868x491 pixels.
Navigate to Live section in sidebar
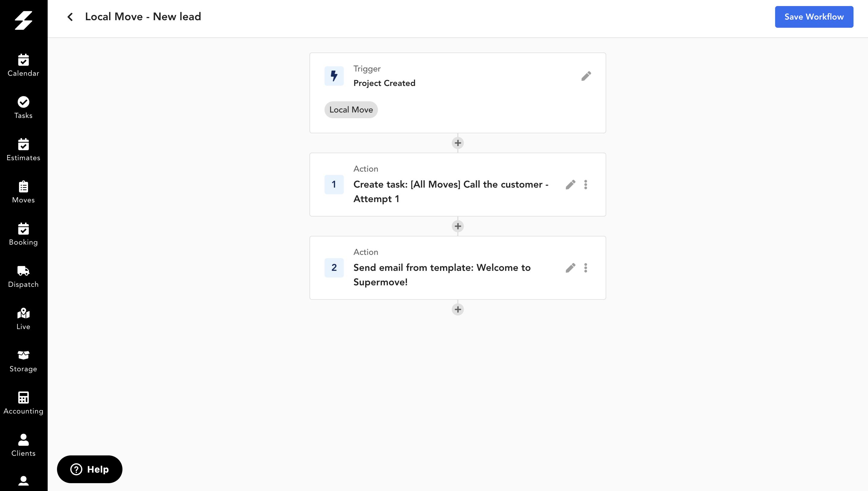click(23, 318)
